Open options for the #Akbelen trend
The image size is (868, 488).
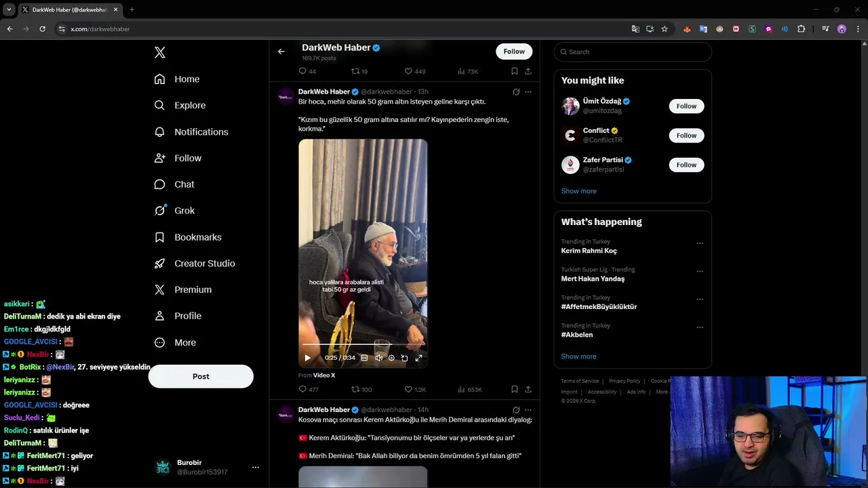tap(700, 327)
